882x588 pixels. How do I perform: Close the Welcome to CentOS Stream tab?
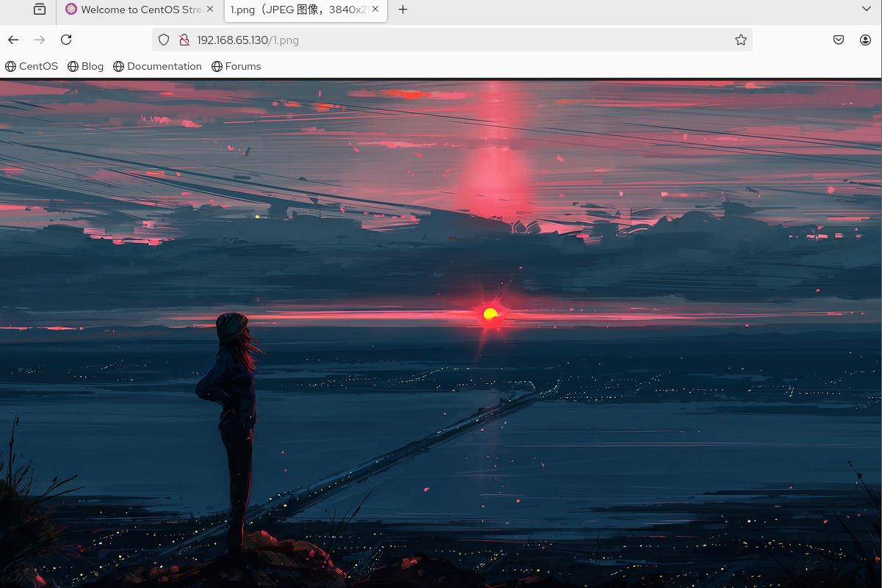210,10
